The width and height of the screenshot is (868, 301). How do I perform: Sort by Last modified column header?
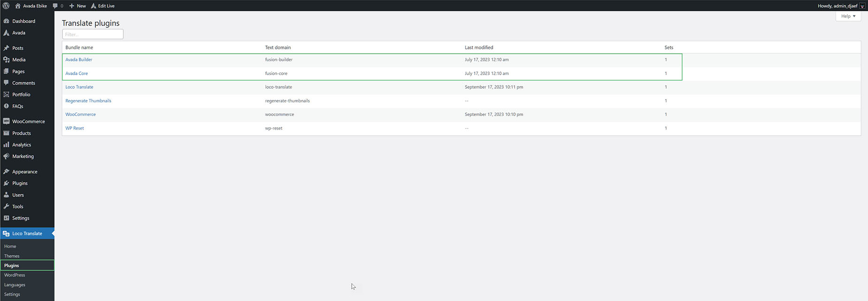(x=479, y=47)
